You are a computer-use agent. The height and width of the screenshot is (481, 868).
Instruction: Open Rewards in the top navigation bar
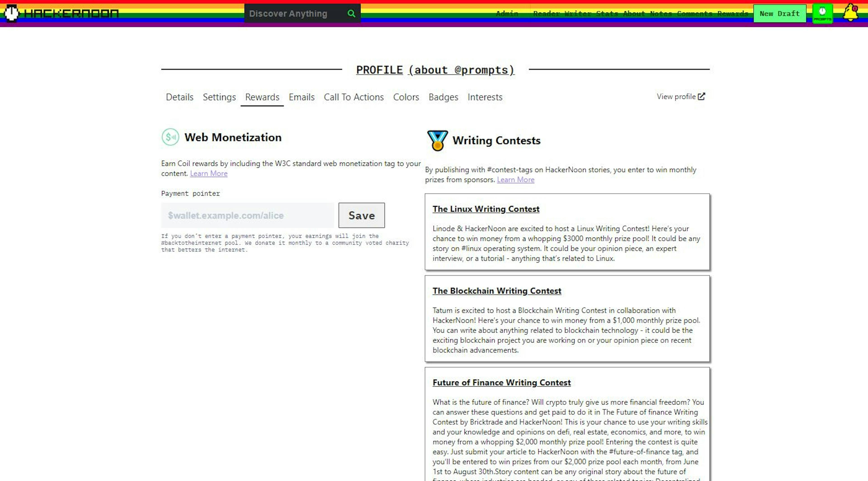pos(733,14)
